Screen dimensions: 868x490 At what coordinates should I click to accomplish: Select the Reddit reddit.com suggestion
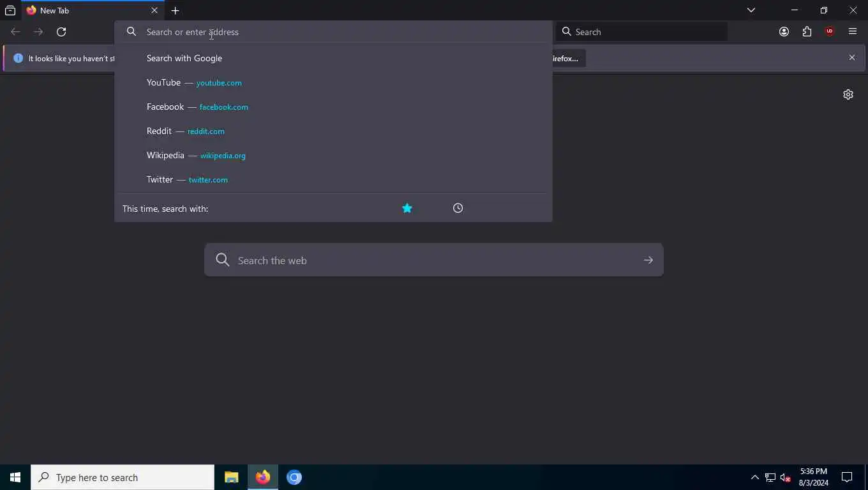(x=333, y=131)
